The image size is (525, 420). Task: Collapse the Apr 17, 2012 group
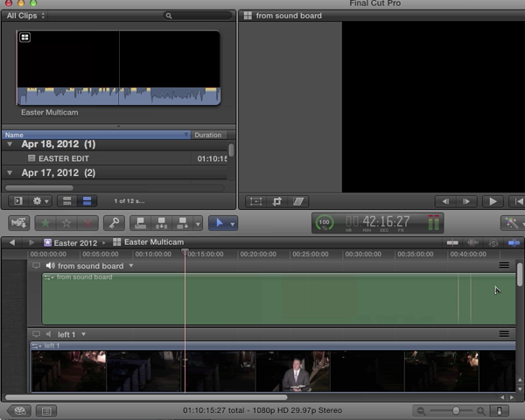click(x=10, y=173)
